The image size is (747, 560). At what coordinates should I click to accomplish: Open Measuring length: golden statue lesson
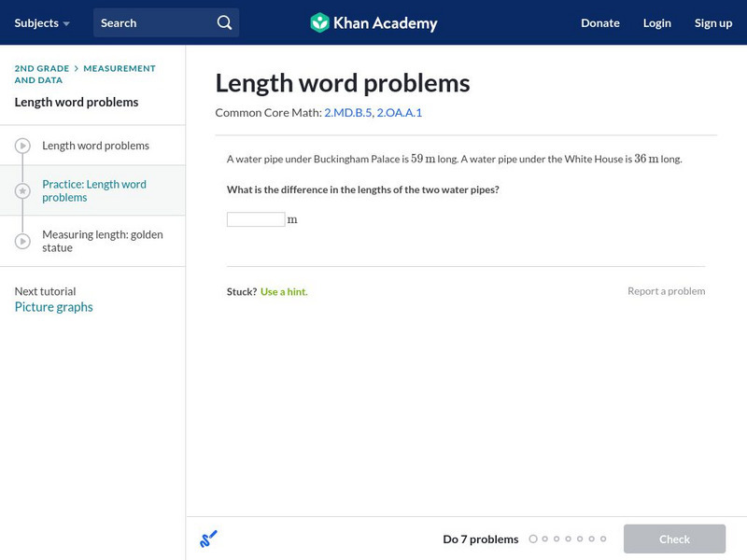(x=103, y=241)
